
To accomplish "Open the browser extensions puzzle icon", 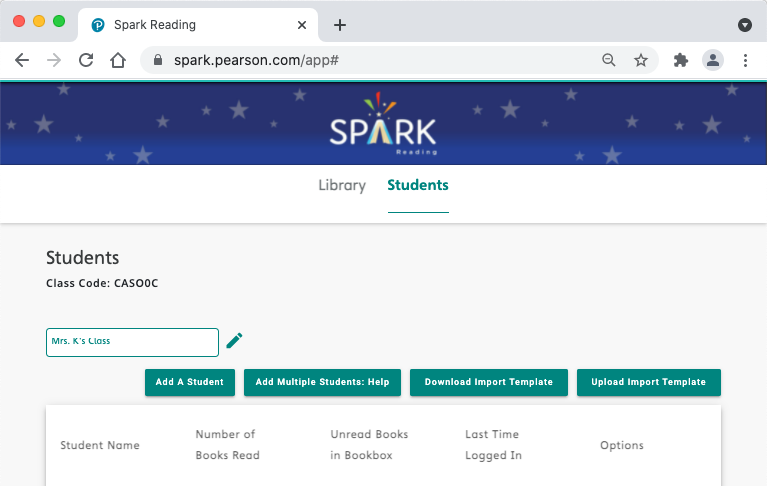I will click(x=681, y=60).
